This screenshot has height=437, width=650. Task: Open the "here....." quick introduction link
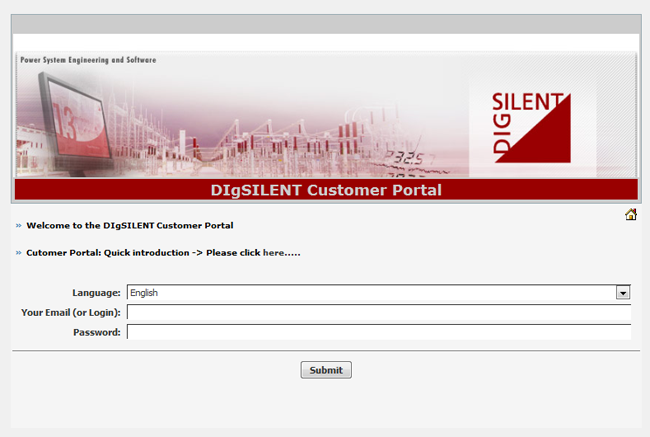281,253
